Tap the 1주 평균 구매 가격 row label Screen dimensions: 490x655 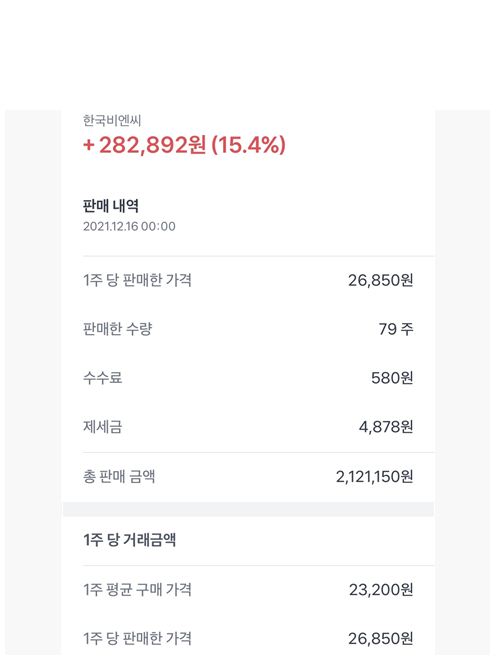pyautogui.click(x=137, y=590)
